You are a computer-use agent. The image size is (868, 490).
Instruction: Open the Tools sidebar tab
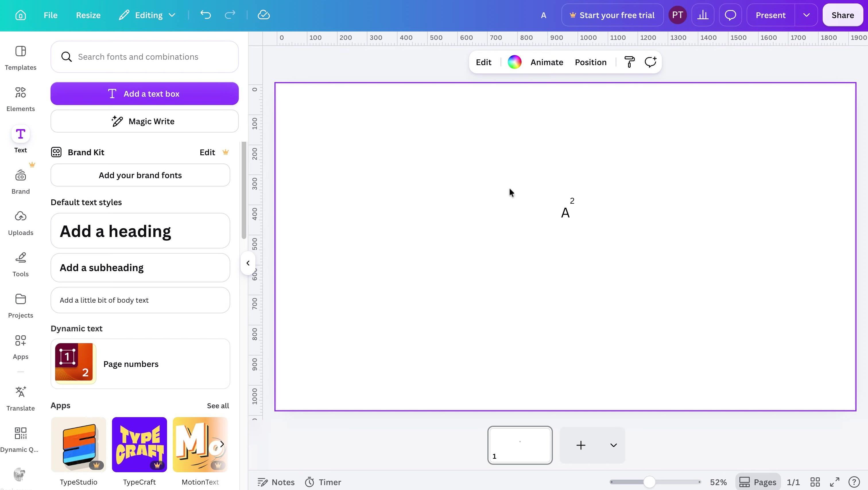(x=21, y=264)
